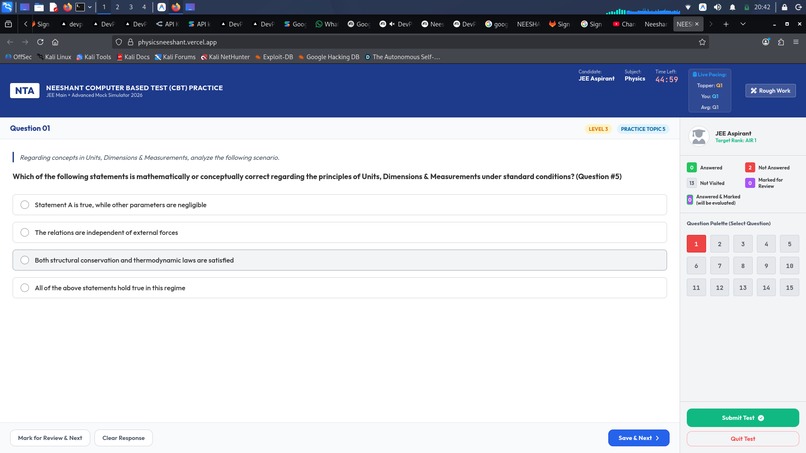806x453 pixels.
Task: Switch to workspace 4
Action: (x=144, y=7)
